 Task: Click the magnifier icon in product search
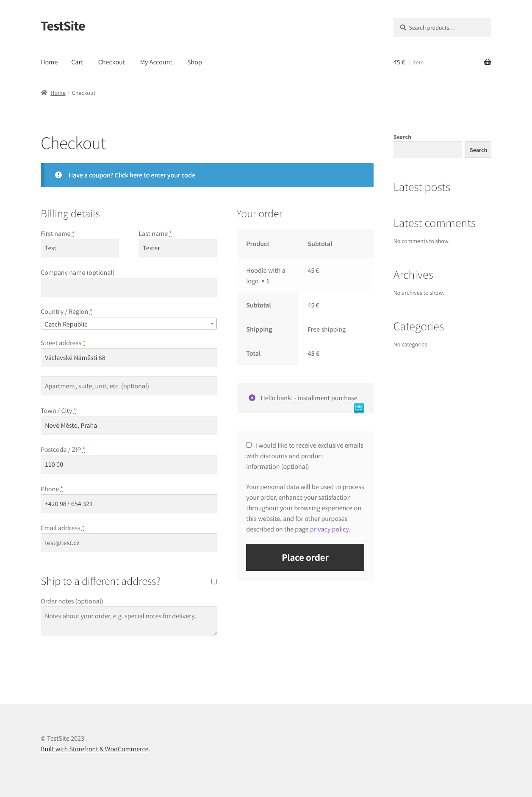point(403,28)
